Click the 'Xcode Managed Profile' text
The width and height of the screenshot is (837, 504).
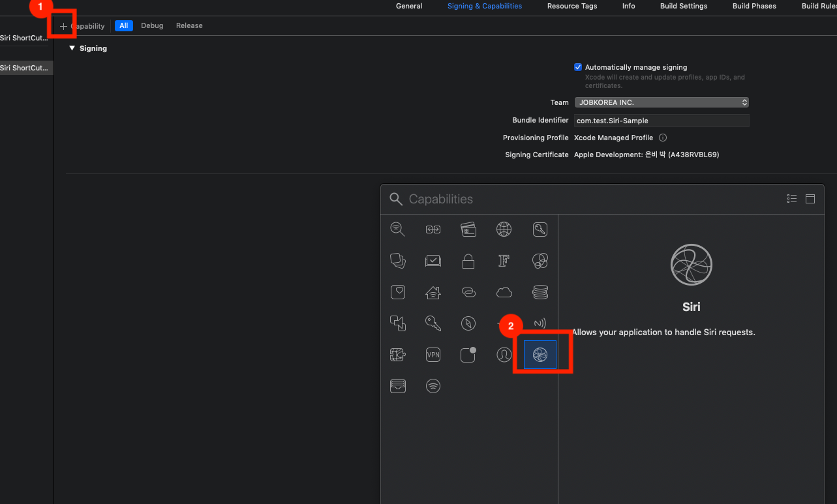(x=613, y=138)
